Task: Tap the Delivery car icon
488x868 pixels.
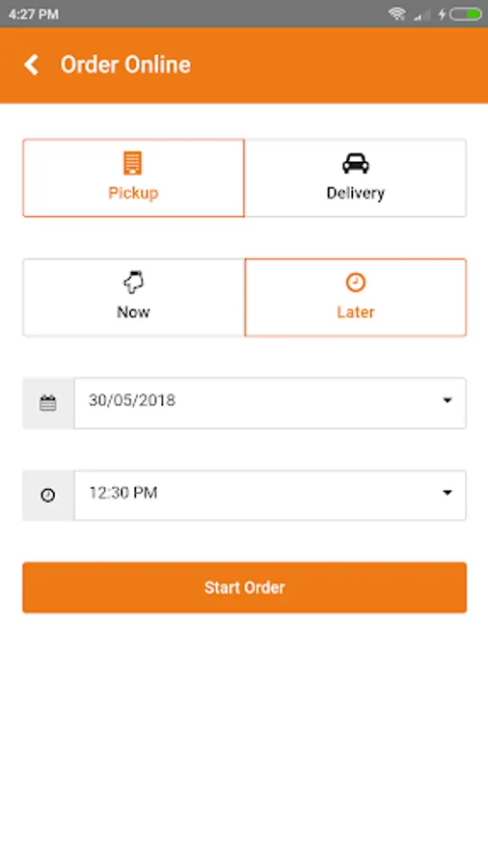Action: point(355,163)
